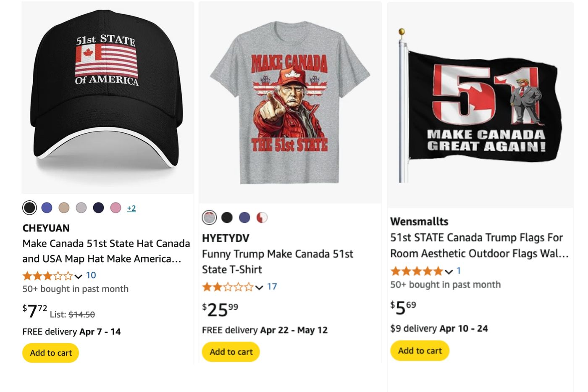Screen dimensions: 588x392
Task: Select the black color swatch for the hat
Action: click(29, 208)
